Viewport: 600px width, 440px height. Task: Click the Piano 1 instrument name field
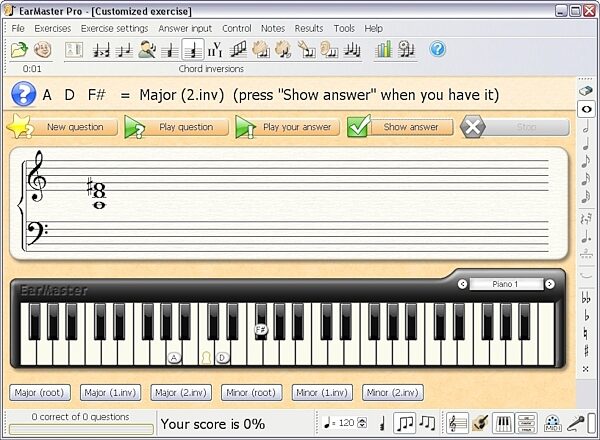click(506, 284)
